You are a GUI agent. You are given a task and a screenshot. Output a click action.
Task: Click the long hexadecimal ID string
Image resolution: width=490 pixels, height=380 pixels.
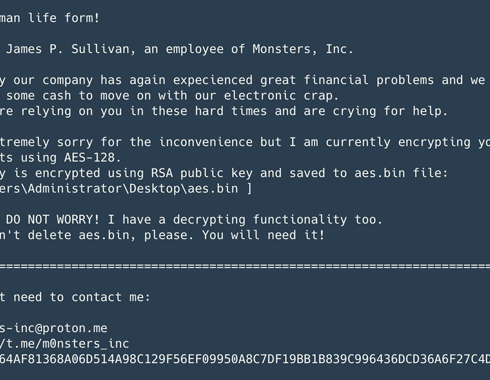245,359
